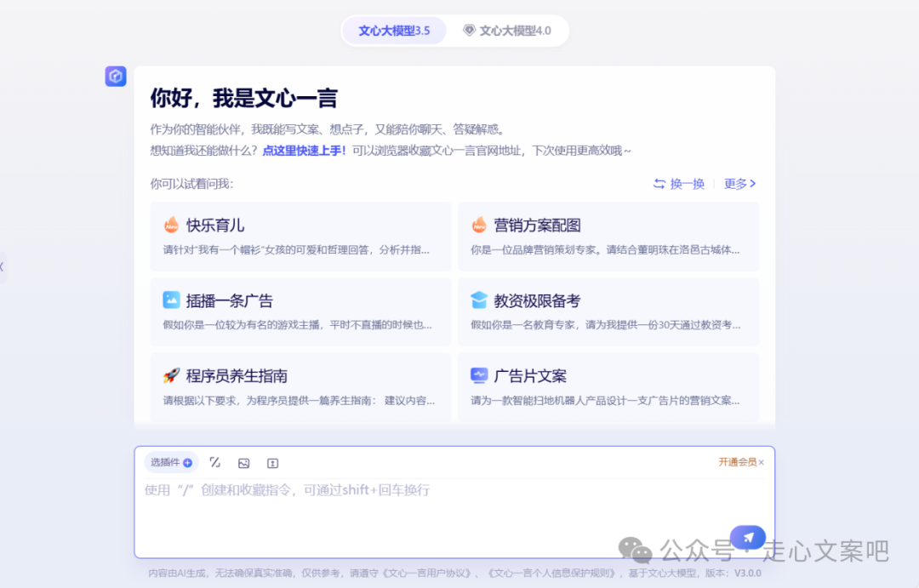This screenshot has height=588, width=919.
Task: Collapse the sidebar with left edge chevron
Action: point(3,267)
